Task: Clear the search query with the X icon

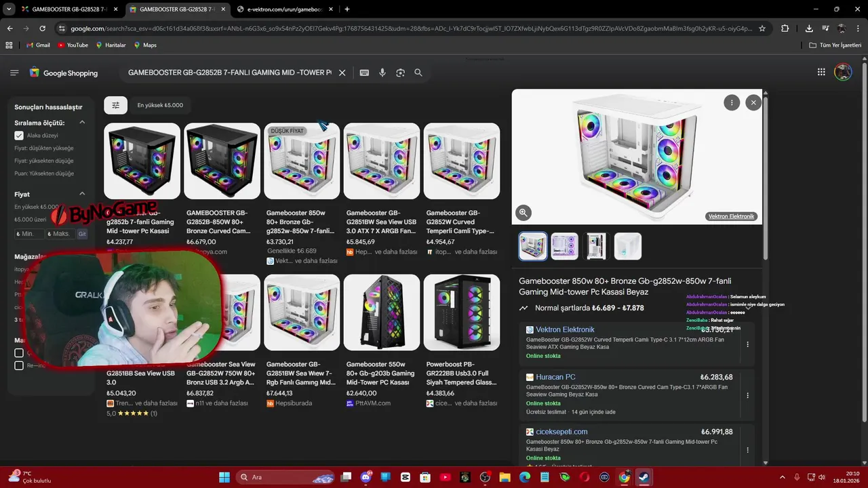Action: (342, 73)
